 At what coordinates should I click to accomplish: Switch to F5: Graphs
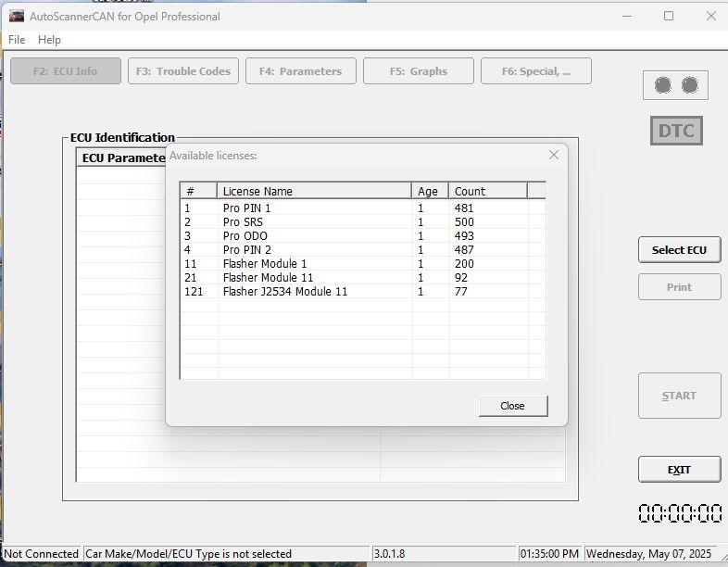point(419,71)
